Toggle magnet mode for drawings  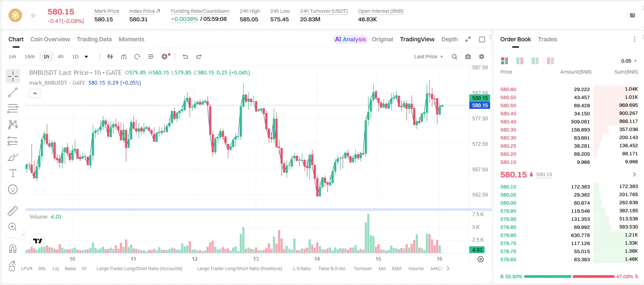[13, 249]
